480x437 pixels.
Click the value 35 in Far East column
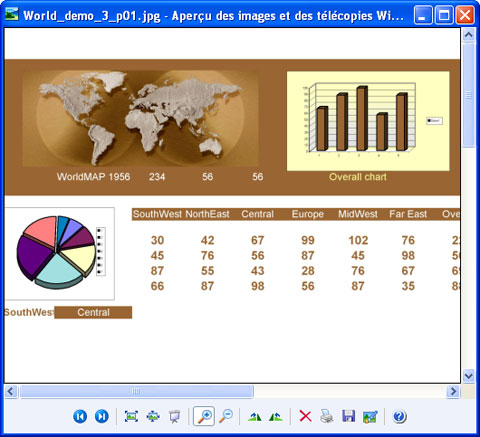(408, 286)
